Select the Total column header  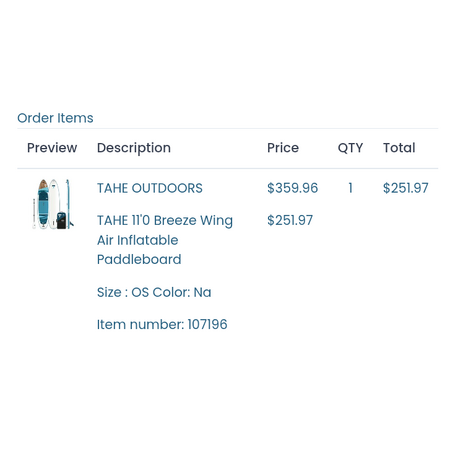[399, 148]
